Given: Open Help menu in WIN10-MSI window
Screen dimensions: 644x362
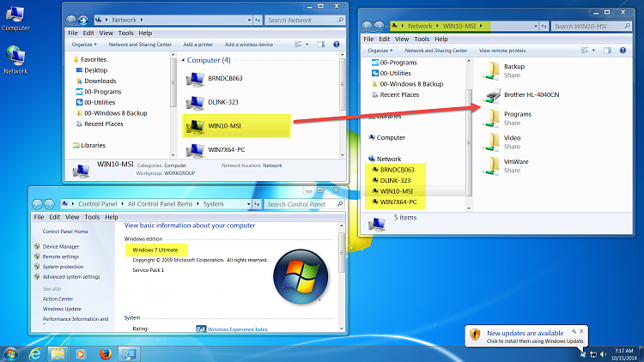Looking at the screenshot, I should pyautogui.click(x=441, y=39).
